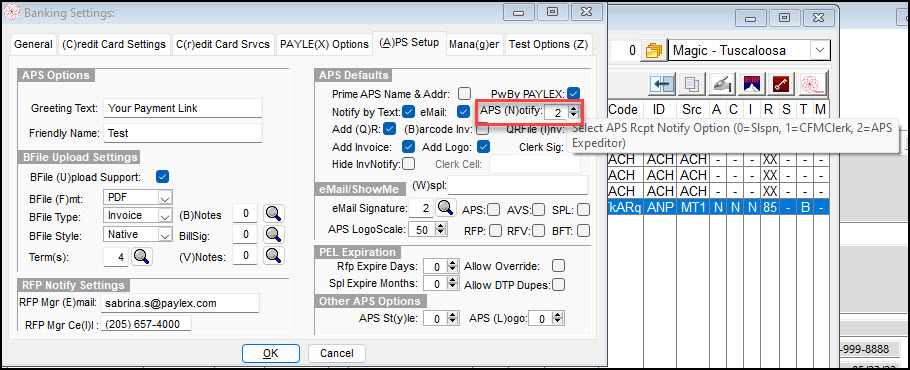The width and height of the screenshot is (910, 370).
Task: Click the red key toolbar icon
Action: 782,84
